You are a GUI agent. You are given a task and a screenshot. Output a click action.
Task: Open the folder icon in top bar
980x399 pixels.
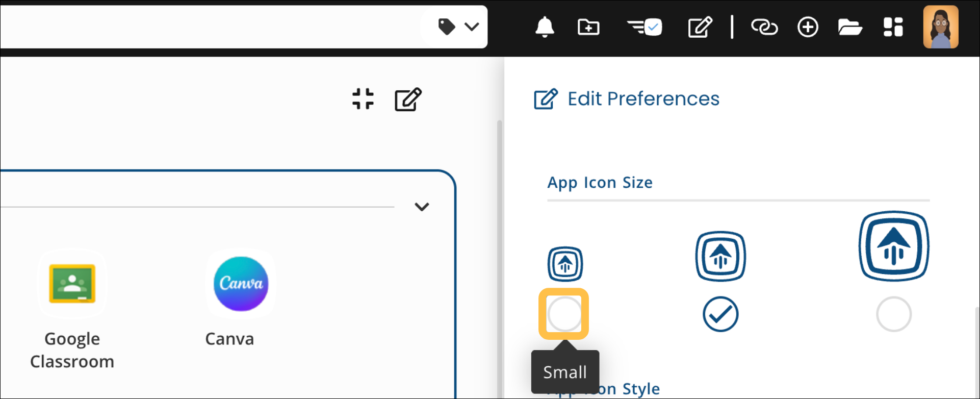tap(850, 27)
